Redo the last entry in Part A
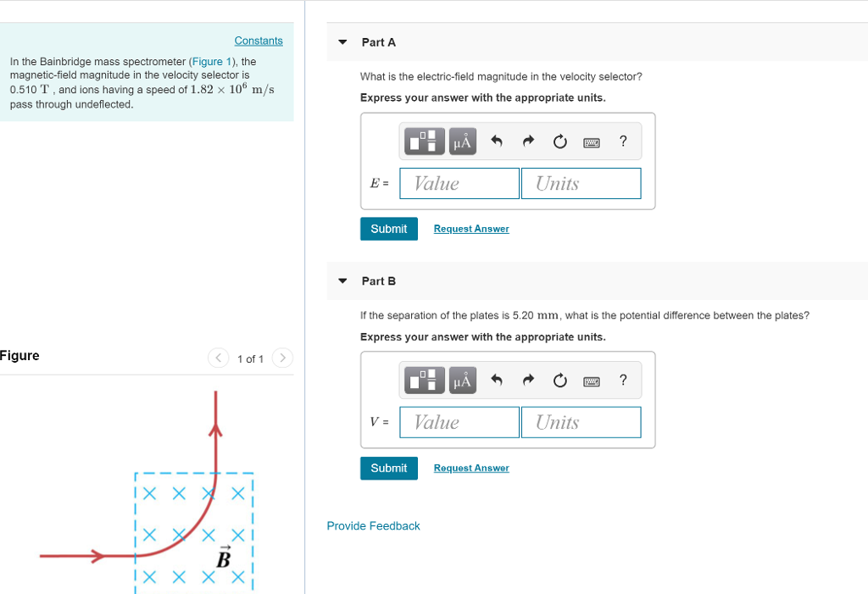This screenshot has height=594, width=868. [x=527, y=141]
